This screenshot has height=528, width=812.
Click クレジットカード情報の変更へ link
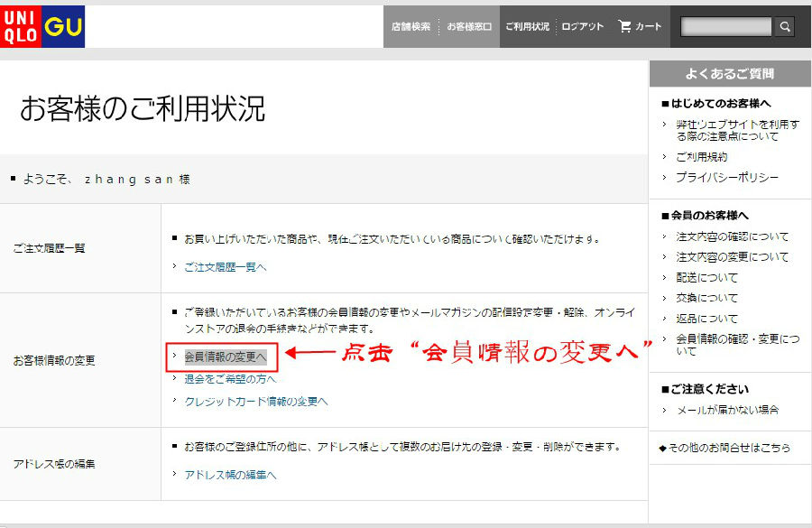coord(255,402)
